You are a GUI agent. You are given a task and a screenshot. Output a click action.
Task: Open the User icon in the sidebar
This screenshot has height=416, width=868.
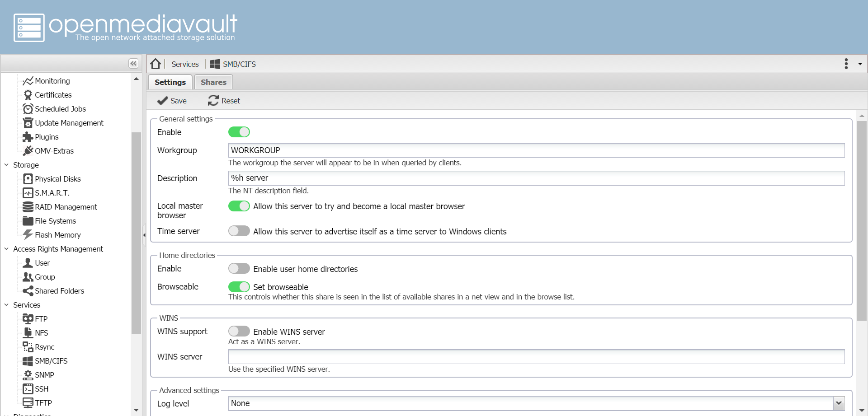coord(28,263)
